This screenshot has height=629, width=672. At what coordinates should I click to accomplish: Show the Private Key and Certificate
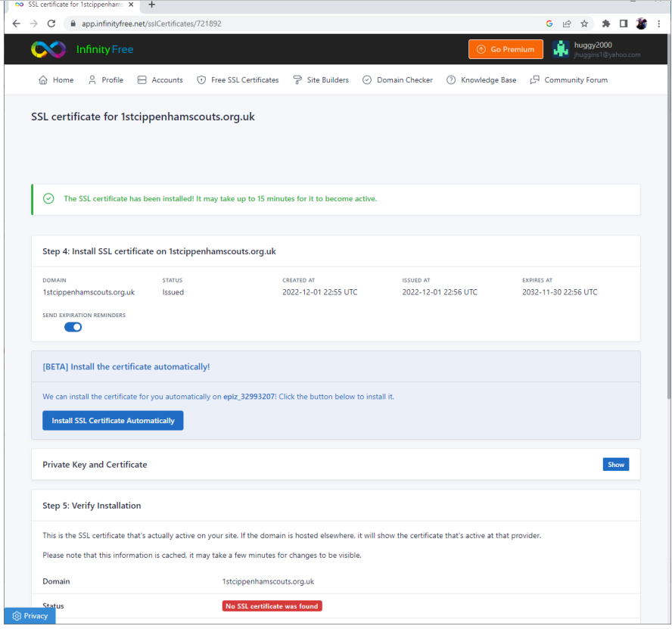615,464
